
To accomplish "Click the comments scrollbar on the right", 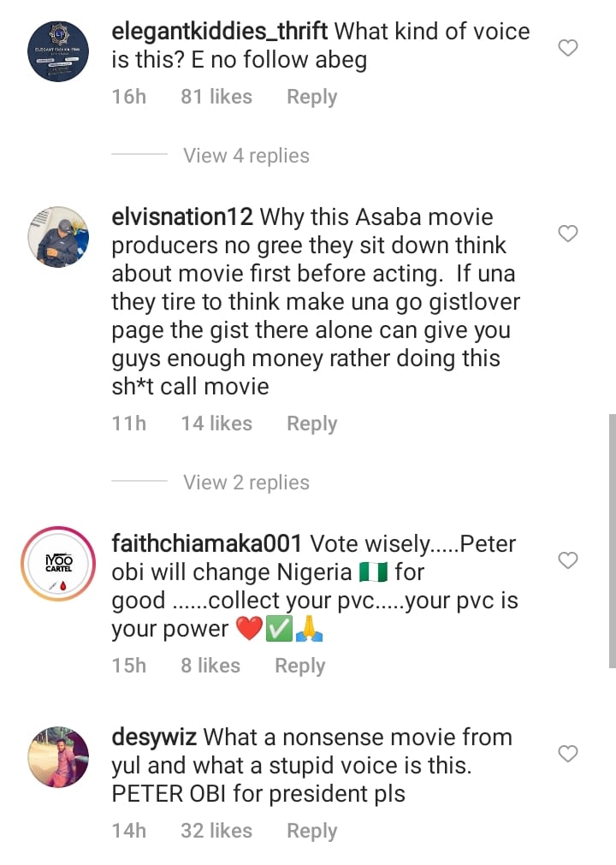I will point(611,539).
